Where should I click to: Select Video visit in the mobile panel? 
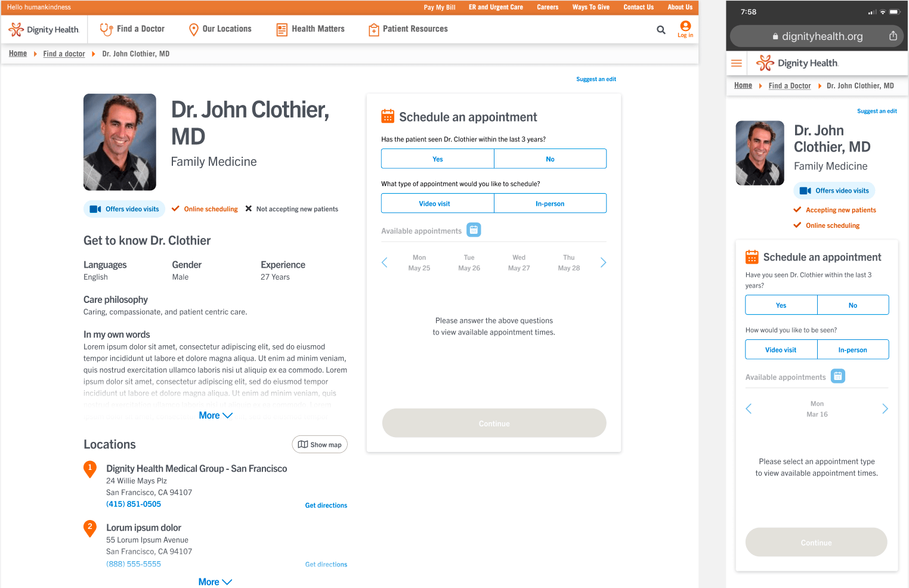[781, 350]
